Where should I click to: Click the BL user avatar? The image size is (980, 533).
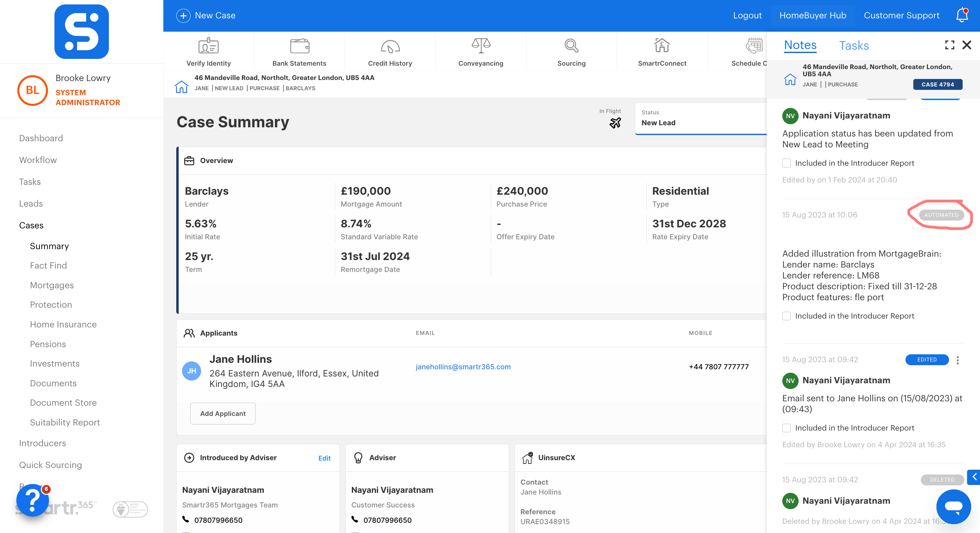pyautogui.click(x=33, y=90)
